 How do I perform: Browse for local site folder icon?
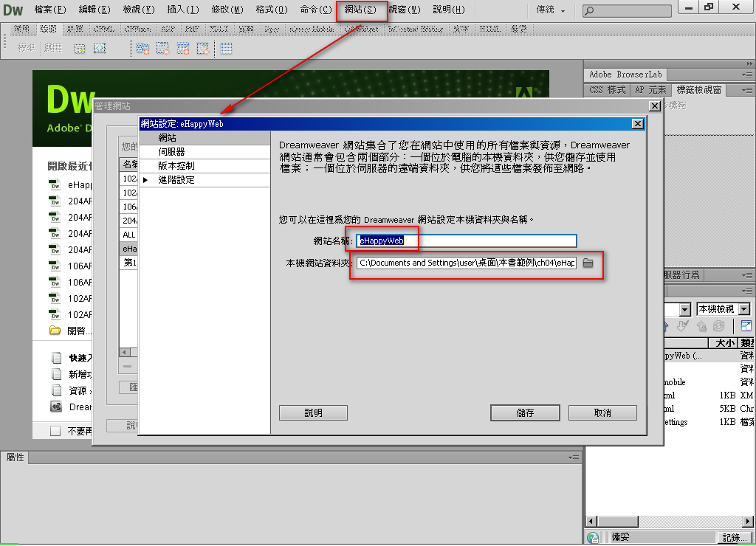(588, 263)
